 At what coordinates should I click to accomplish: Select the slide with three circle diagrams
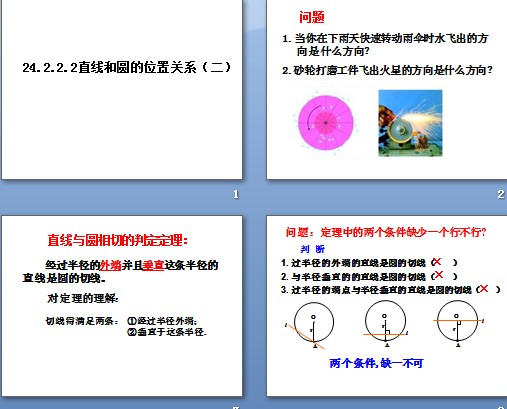pos(387,306)
